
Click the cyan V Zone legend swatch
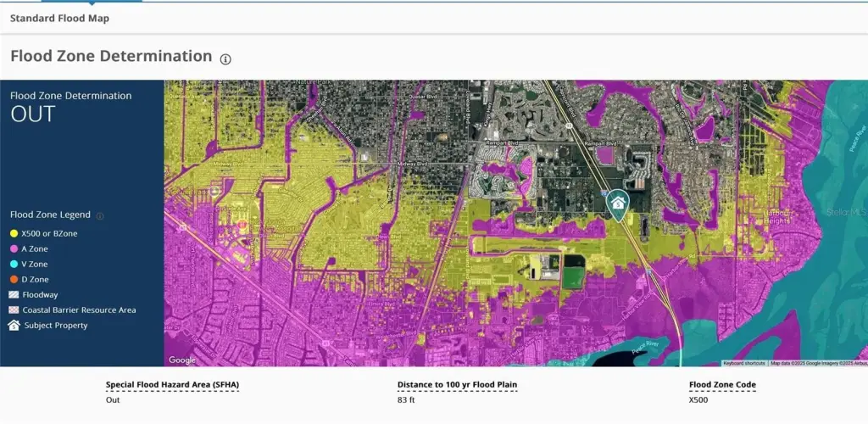click(x=14, y=264)
